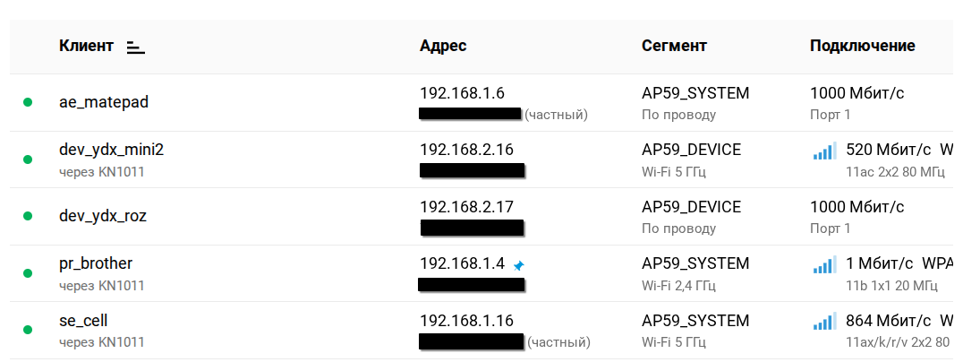Click the pin icon beside 192.168.1.4
The height and width of the screenshot is (362, 980).
pyautogui.click(x=519, y=265)
